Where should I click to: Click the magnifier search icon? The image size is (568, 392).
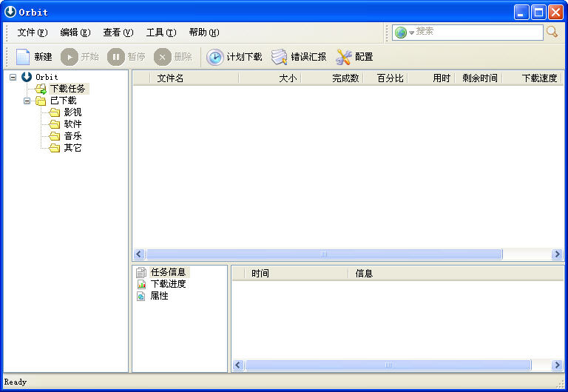552,32
